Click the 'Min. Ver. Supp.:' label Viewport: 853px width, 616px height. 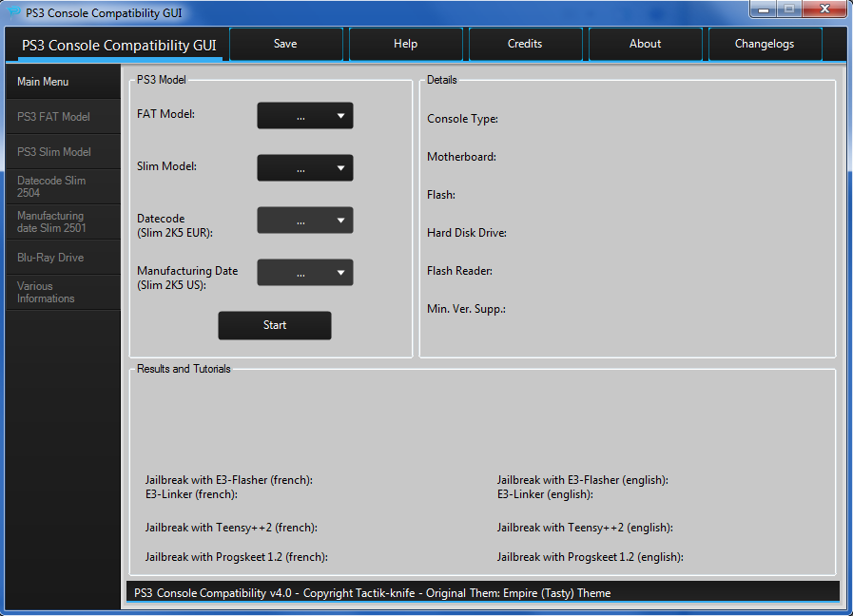(x=466, y=309)
